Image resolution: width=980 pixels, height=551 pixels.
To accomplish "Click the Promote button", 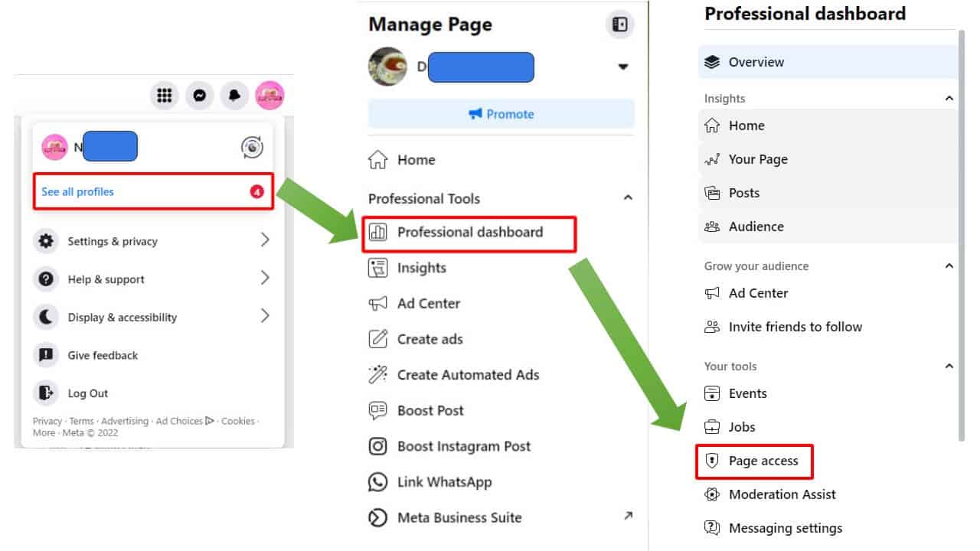I will pos(501,114).
